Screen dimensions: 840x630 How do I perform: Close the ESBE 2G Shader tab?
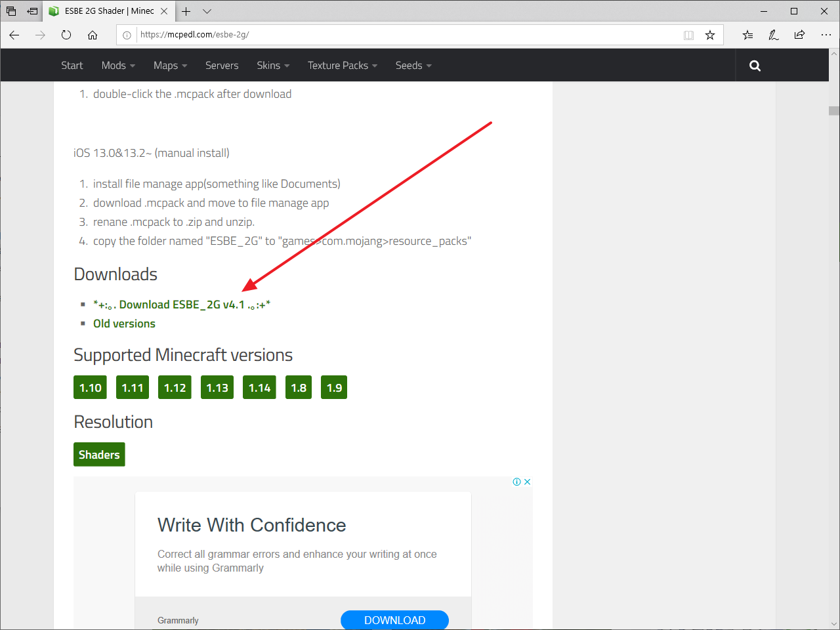pyautogui.click(x=164, y=11)
